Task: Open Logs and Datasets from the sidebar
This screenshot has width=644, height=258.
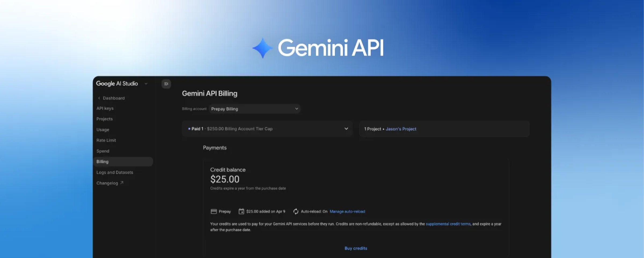Action: pos(115,172)
